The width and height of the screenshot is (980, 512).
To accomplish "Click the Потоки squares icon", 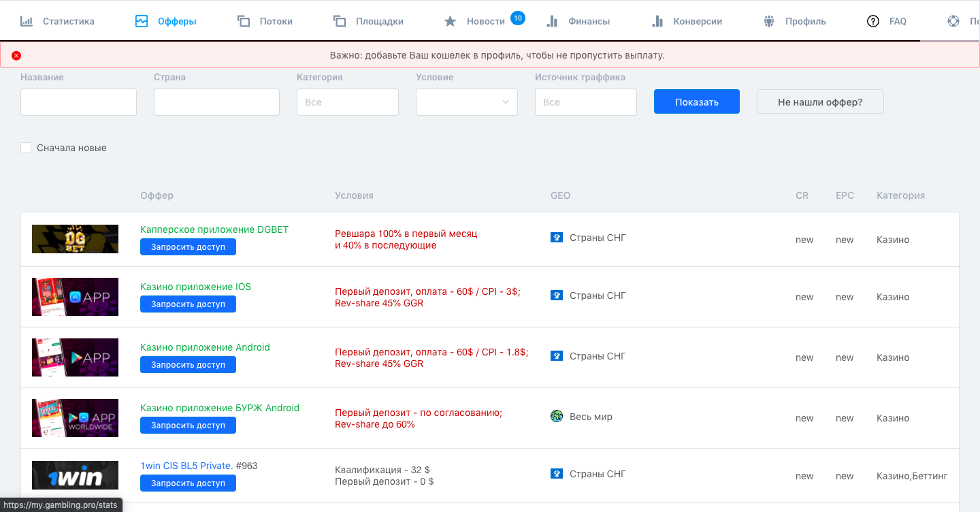I will click(x=244, y=21).
